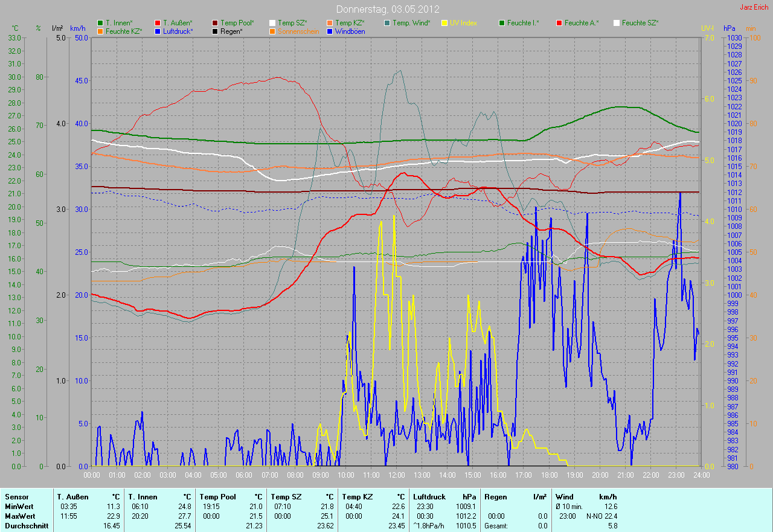The image size is (773, 532).
Task: Click the Jarz Erich text in corner
Action: [754, 8]
